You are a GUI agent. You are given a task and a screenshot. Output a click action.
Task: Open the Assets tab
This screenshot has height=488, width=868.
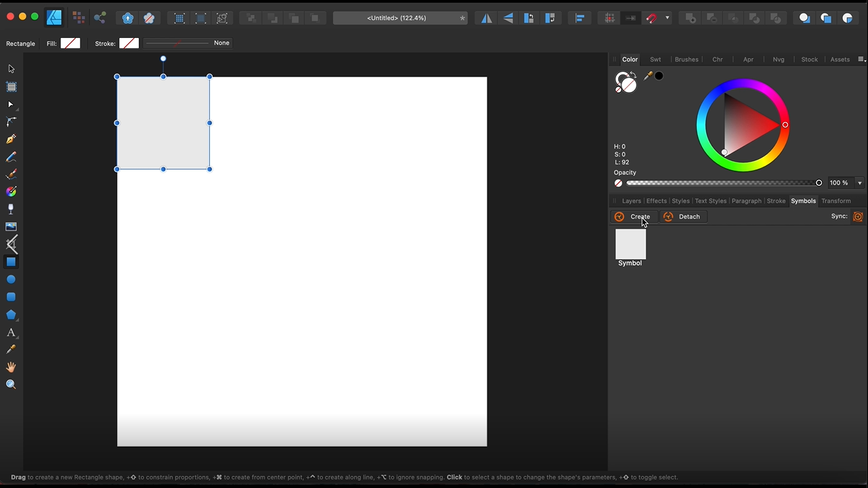click(x=840, y=60)
